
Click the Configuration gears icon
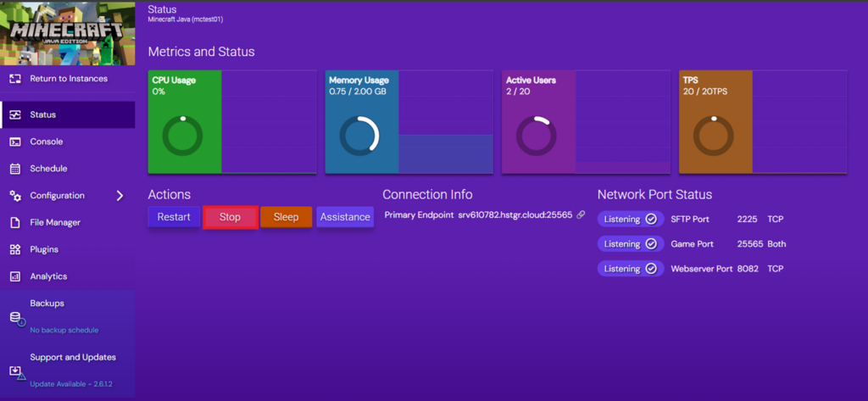(x=15, y=196)
